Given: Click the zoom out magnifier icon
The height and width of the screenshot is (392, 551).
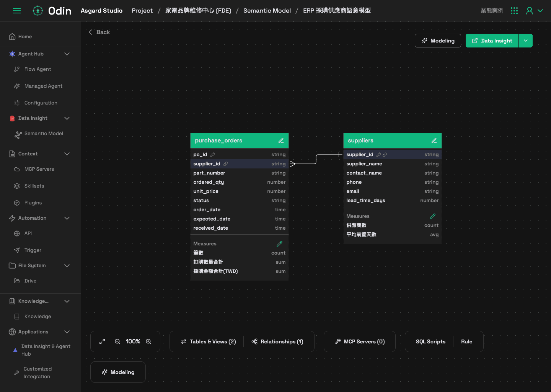Looking at the screenshot, I should 117,341.
